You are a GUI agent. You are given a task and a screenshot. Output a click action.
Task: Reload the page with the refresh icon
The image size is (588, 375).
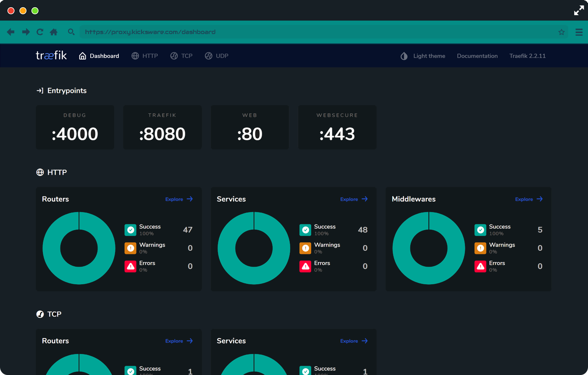pyautogui.click(x=40, y=32)
